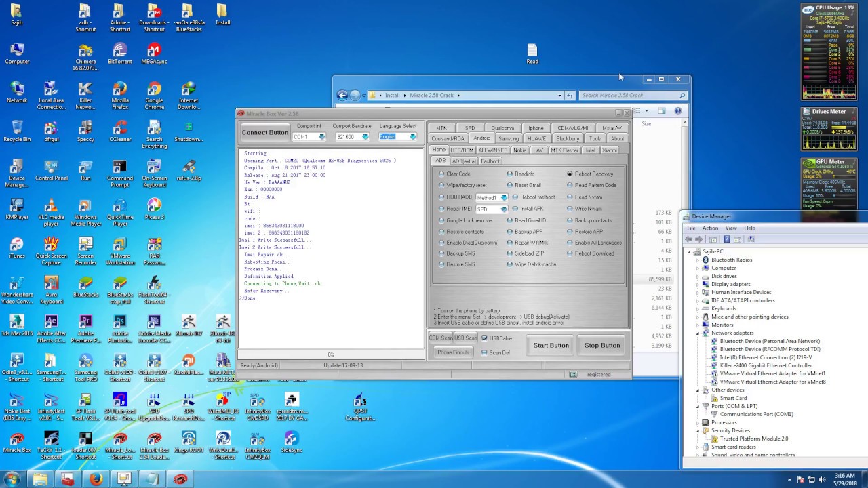This screenshot has width=868, height=488.
Task: Click the Start Button
Action: pos(551,346)
